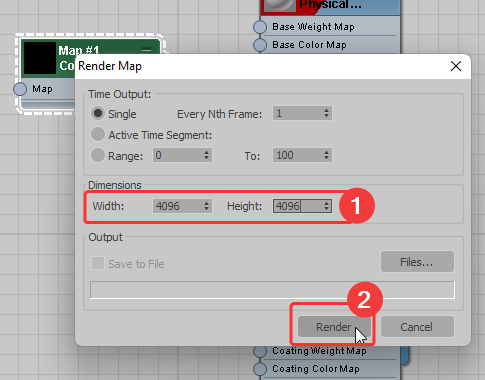
Task: Click the Physical material node preview sphere
Action: (x=280, y=5)
